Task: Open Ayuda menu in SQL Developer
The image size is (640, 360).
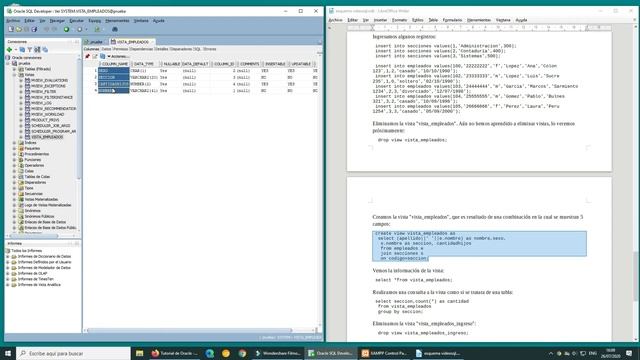Action: tap(159, 20)
